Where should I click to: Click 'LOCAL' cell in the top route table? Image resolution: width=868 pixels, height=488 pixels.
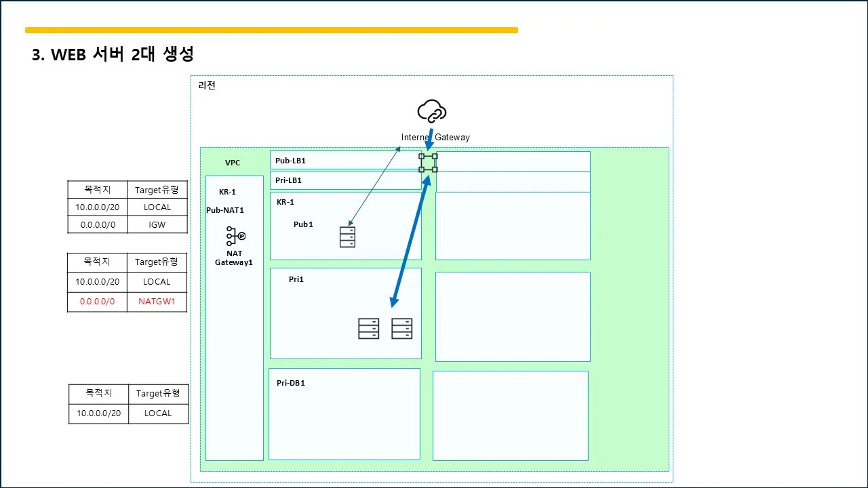click(x=157, y=207)
